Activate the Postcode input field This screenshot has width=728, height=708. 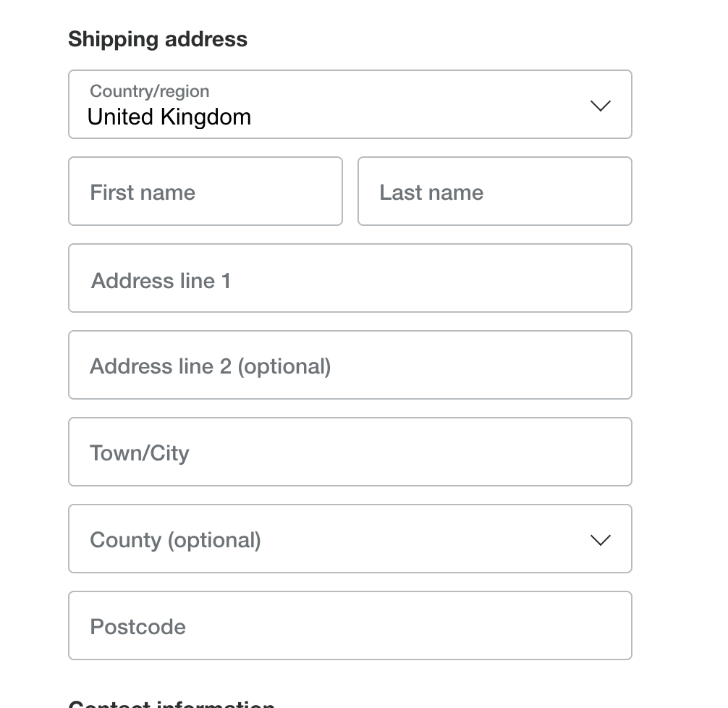coord(350,625)
